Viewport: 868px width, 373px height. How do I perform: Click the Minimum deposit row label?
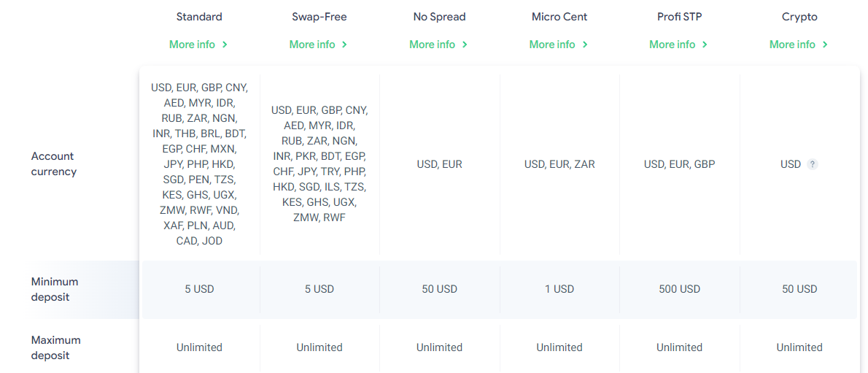click(55, 289)
